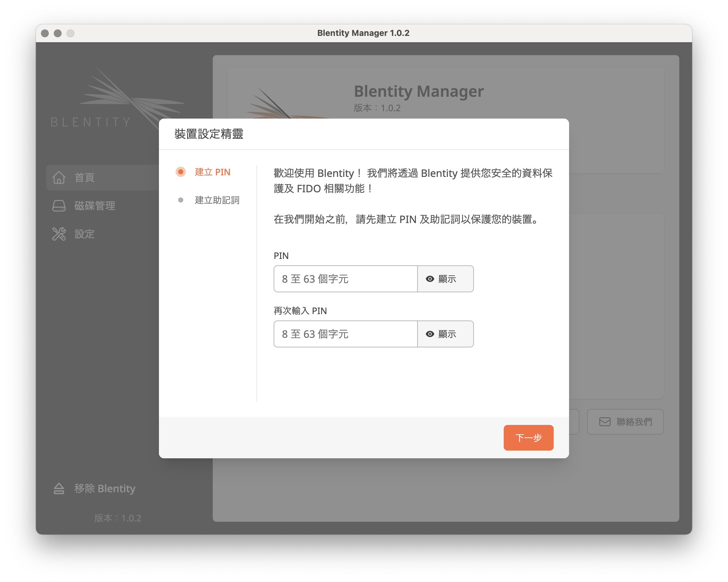Screen dimensions: 728x582
Task: Focus the 再次輸入 PIN input field
Action: 345,334
